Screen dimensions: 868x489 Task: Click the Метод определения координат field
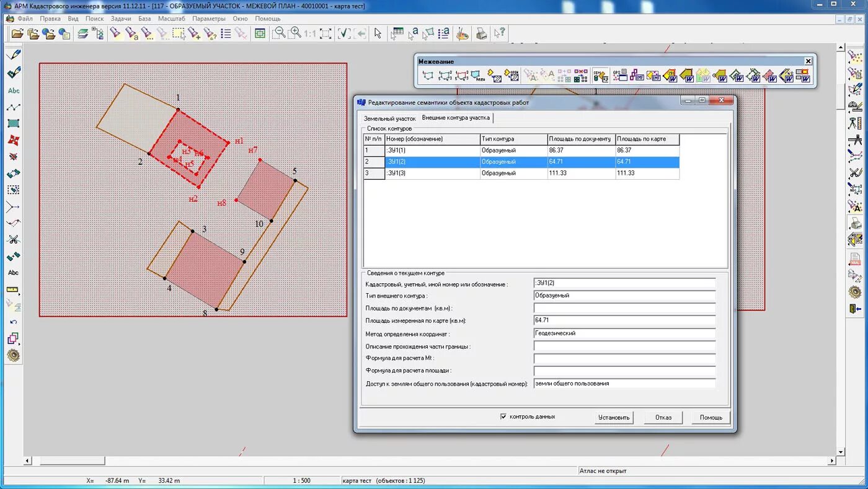click(624, 333)
